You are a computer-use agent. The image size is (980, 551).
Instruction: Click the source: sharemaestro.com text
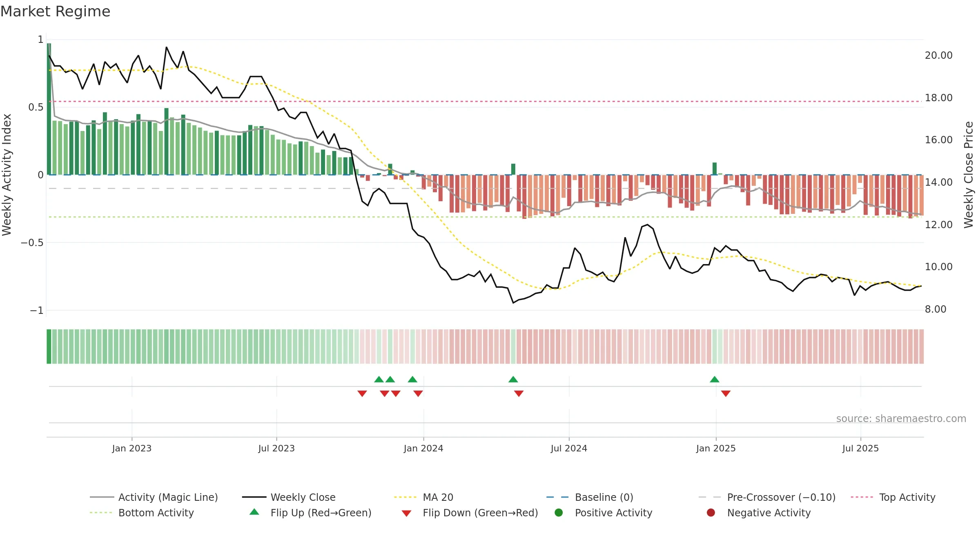click(x=901, y=419)
